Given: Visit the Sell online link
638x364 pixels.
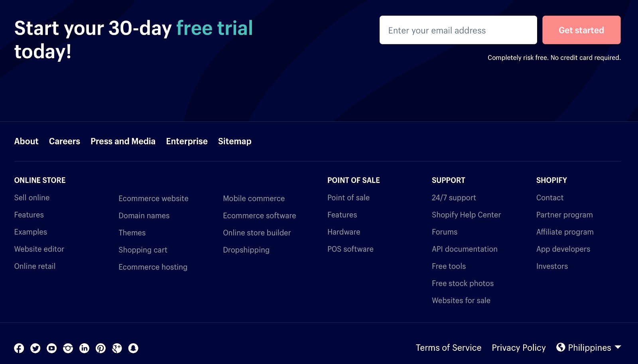Looking at the screenshot, I should pos(32,198).
